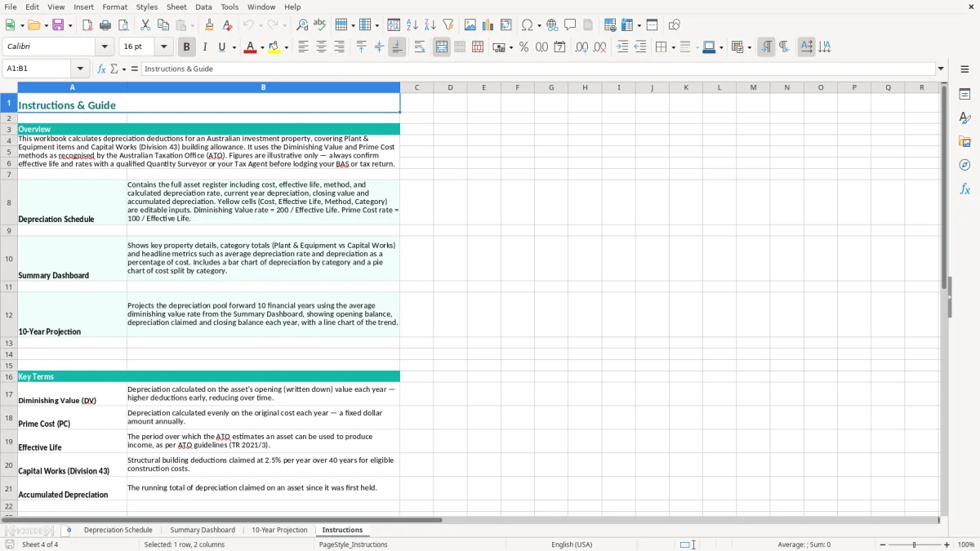This screenshot has height=551, width=980.
Task: Toggle left-to-right text direction
Action: tap(766, 47)
